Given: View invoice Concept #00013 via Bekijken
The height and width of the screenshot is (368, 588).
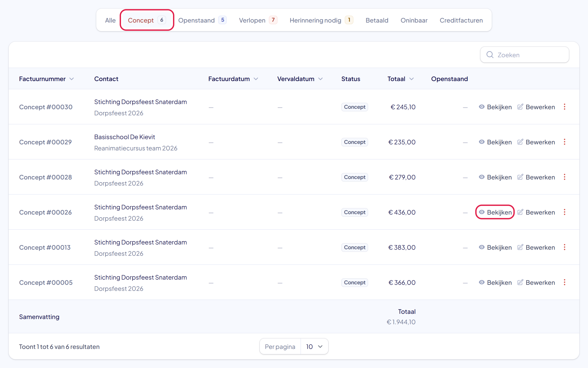Looking at the screenshot, I should point(495,247).
